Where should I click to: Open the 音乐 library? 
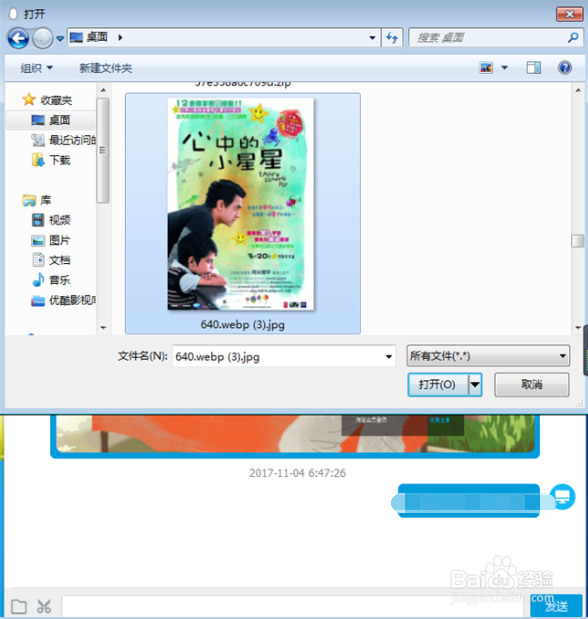51,280
